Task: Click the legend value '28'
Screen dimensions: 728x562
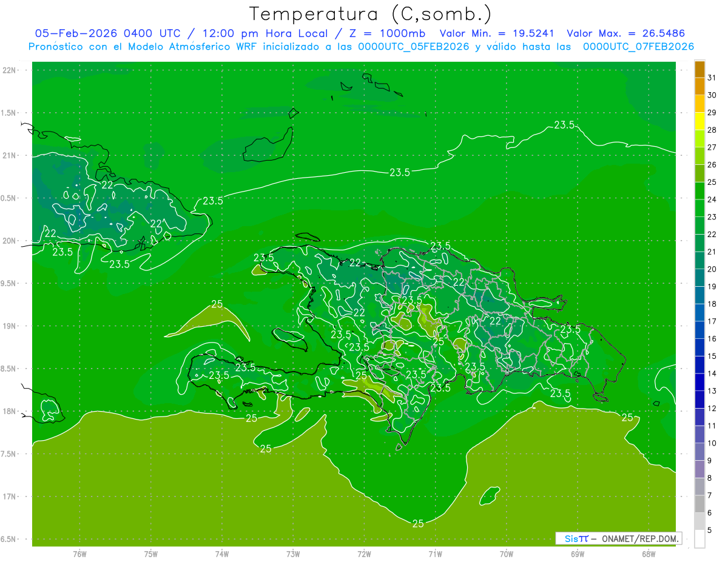Action: point(712,130)
